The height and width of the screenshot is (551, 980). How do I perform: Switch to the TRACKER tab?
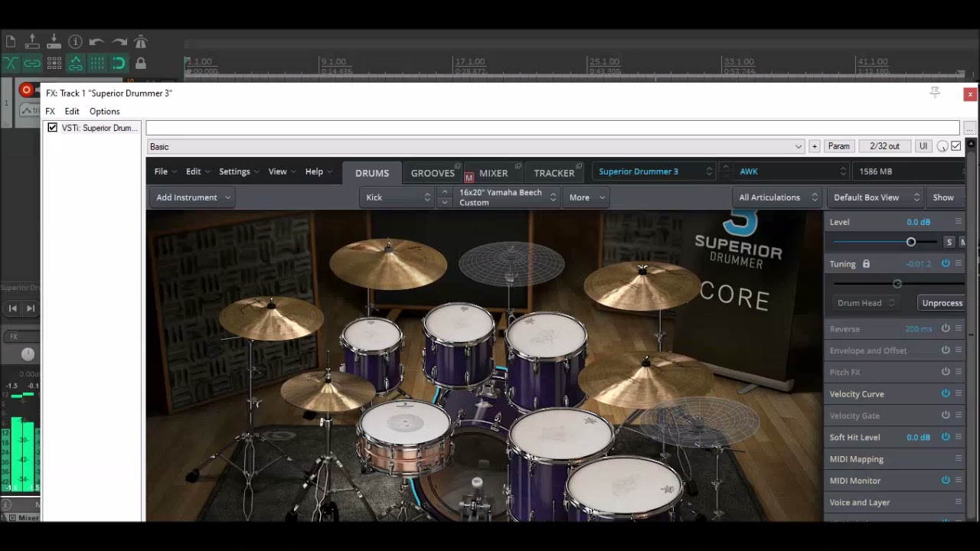(554, 173)
